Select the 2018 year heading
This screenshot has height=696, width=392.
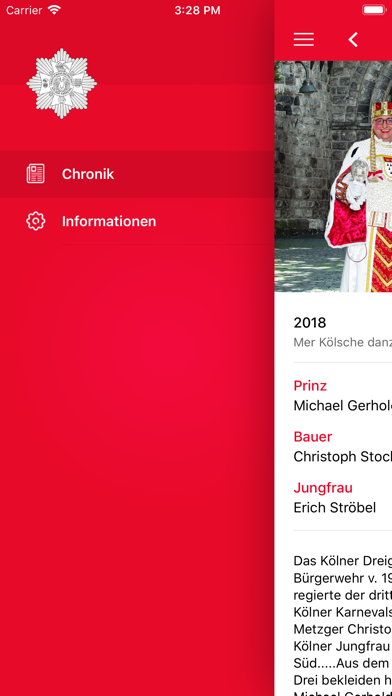(x=310, y=323)
